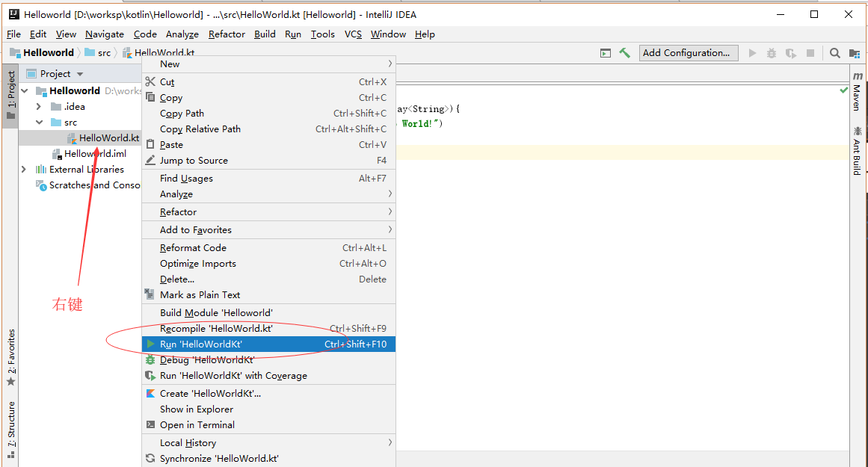Expand External Libraries node

click(x=24, y=170)
